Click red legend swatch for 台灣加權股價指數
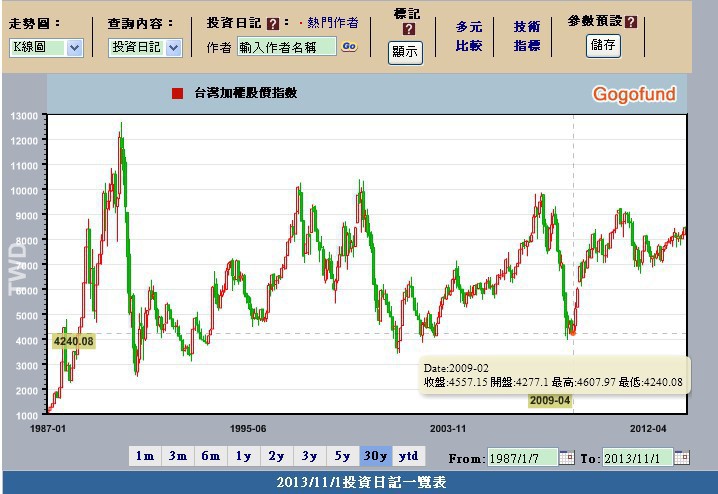The height and width of the screenshot is (494, 718). pyautogui.click(x=178, y=93)
